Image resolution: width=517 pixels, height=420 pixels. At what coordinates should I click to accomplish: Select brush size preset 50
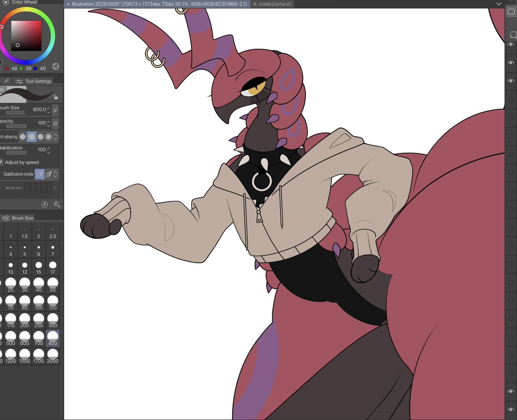pos(53,285)
